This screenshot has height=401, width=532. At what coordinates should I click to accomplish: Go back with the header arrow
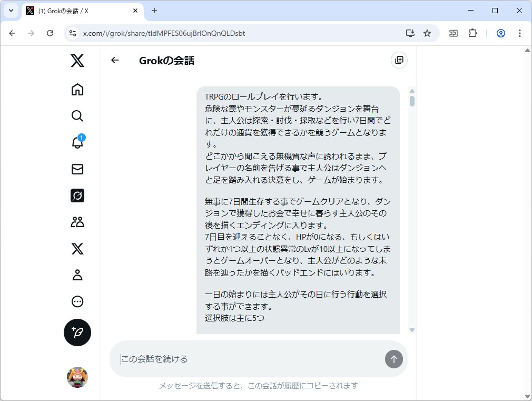click(115, 60)
